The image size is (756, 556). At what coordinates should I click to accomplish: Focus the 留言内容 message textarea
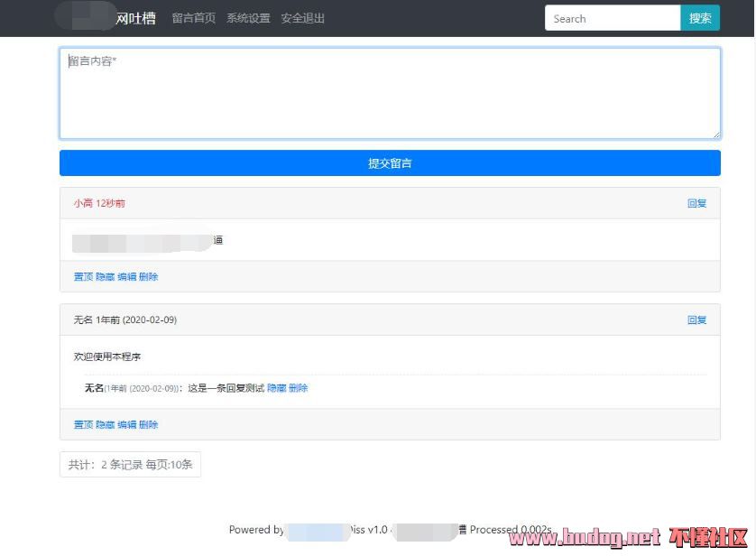point(390,94)
